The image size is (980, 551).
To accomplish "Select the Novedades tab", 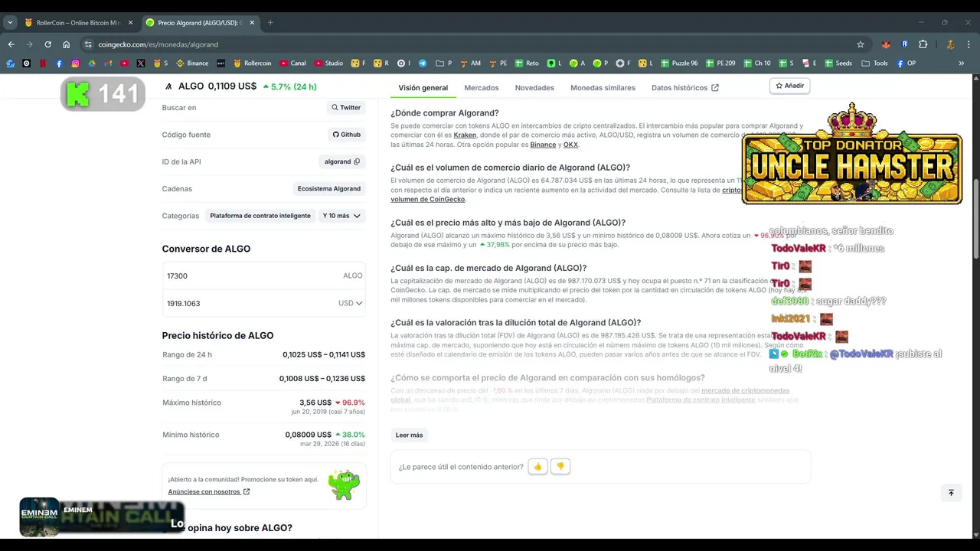I will point(534,88).
